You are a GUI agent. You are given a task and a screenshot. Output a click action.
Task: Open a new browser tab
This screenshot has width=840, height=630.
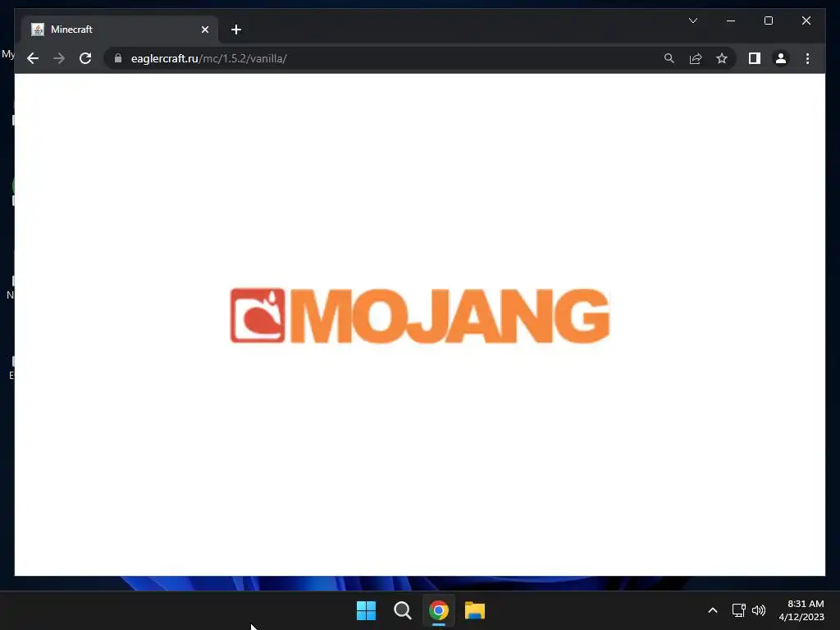pos(236,30)
